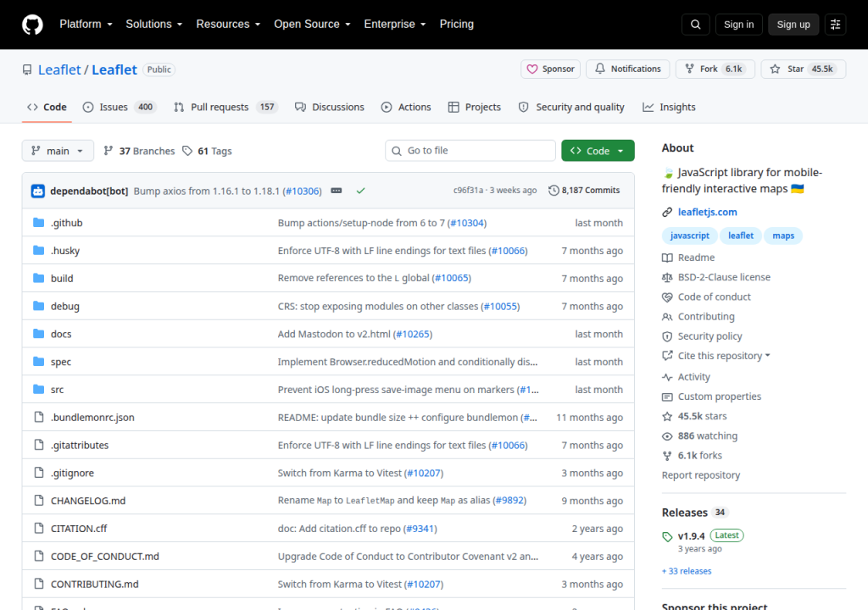
Task: Open the search magnifier in header
Action: (x=695, y=25)
